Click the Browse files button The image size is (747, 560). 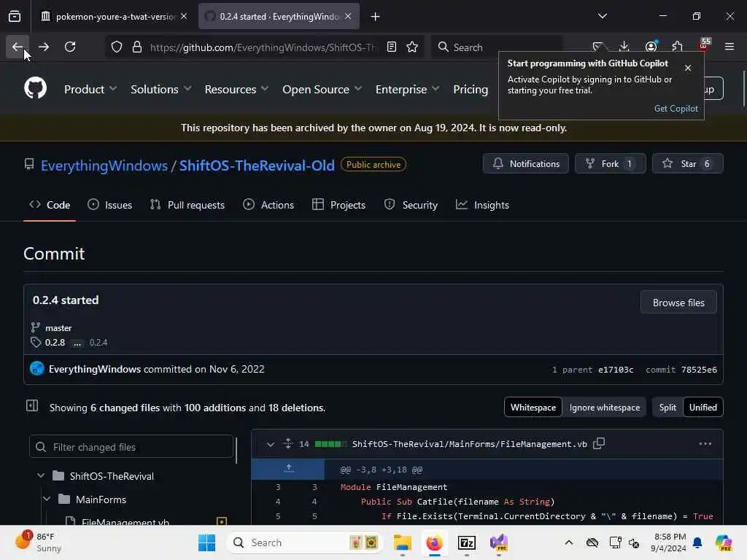678,303
